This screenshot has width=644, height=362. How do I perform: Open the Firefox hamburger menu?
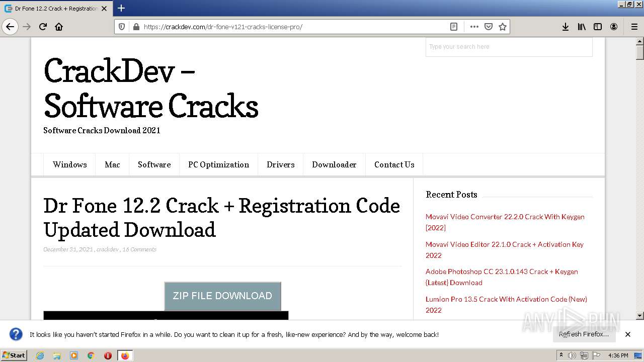(x=634, y=27)
